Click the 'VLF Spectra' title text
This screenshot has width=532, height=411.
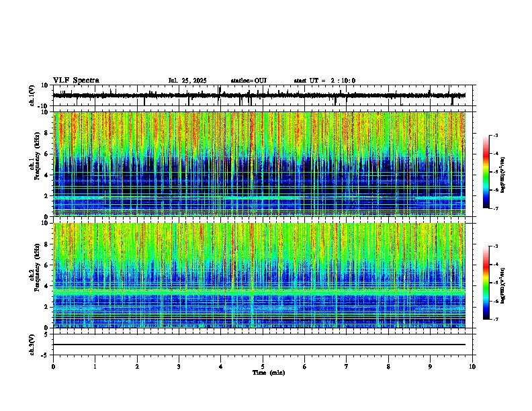(x=76, y=81)
